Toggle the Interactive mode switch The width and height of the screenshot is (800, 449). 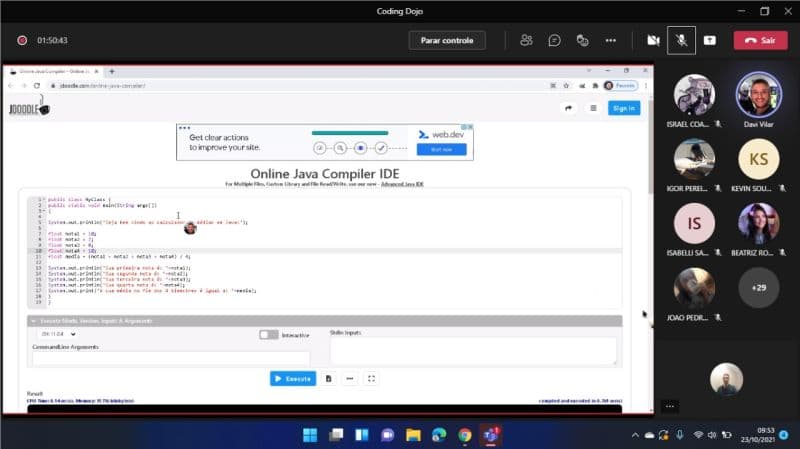pyautogui.click(x=268, y=335)
